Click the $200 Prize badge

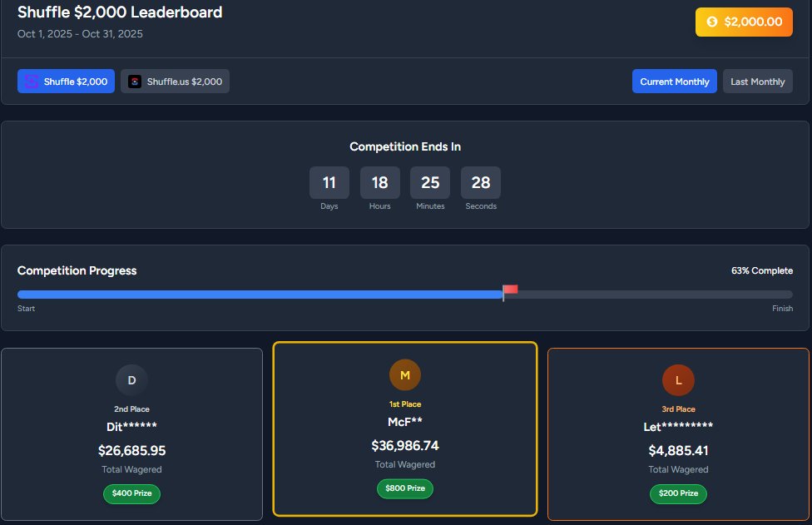tap(678, 494)
